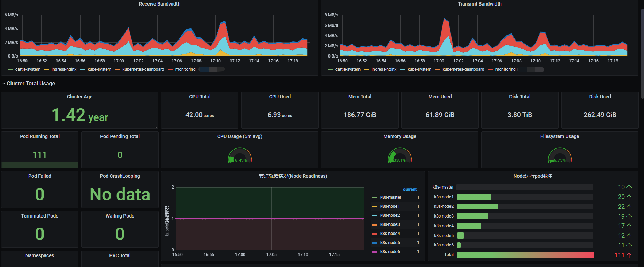
Task: Click the "6.93 cores" value
Action: pyautogui.click(x=280, y=115)
